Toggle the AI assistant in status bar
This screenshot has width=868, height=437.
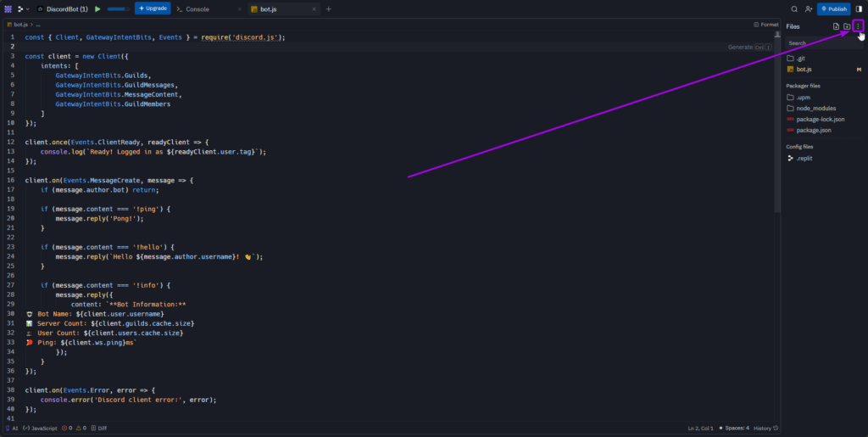pos(11,429)
